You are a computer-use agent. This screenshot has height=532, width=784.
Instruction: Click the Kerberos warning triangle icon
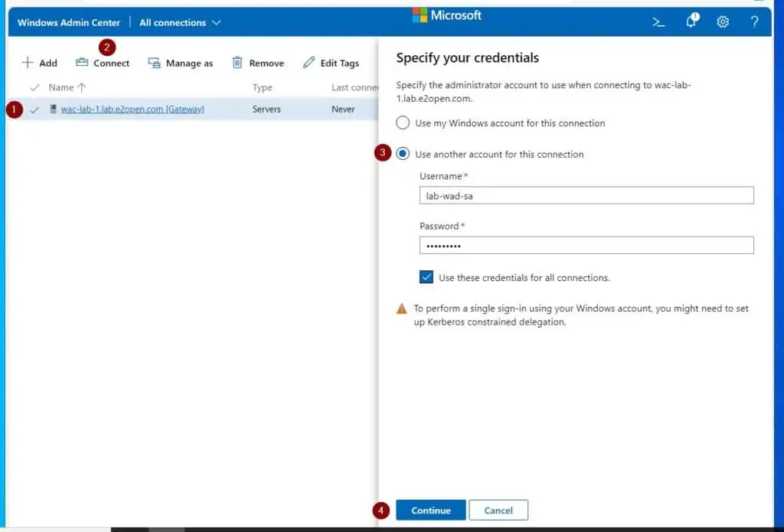point(401,308)
